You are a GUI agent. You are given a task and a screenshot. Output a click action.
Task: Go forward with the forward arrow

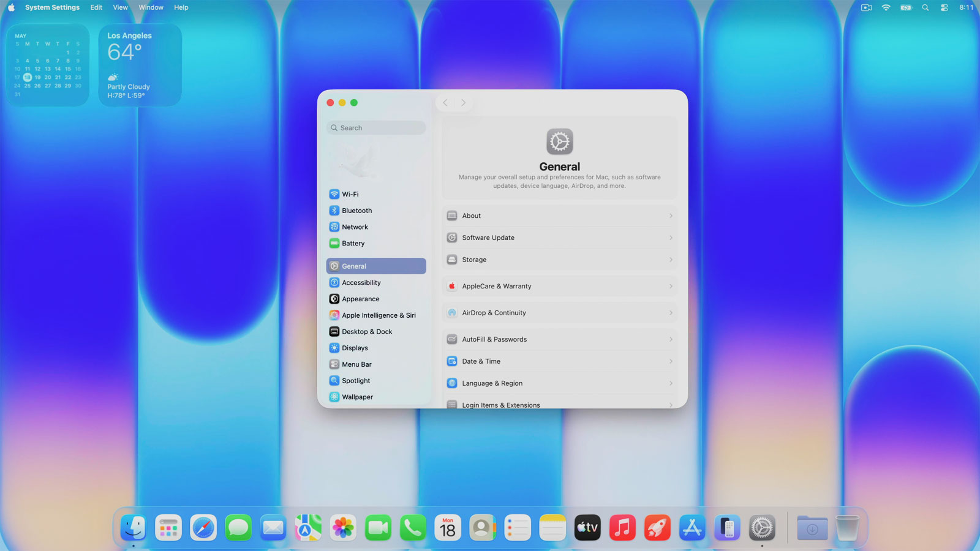click(464, 103)
